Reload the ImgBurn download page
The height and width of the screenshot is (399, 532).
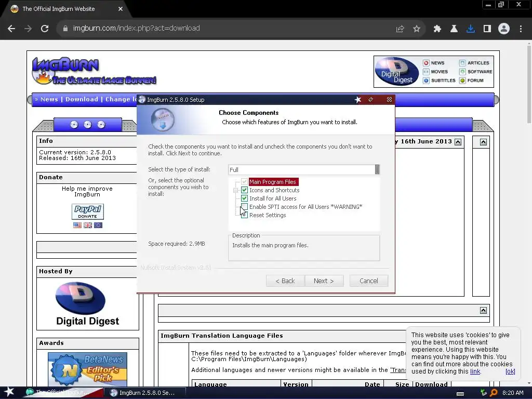tap(45, 29)
